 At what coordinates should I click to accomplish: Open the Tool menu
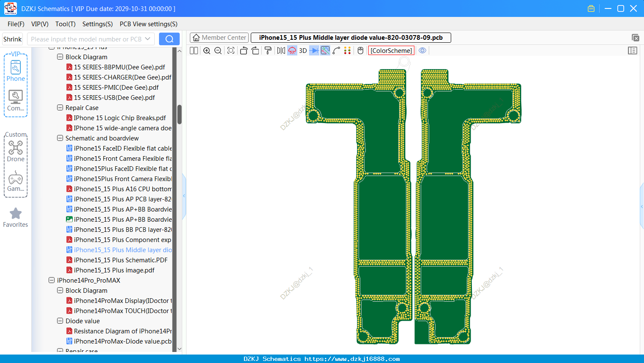[x=66, y=24]
